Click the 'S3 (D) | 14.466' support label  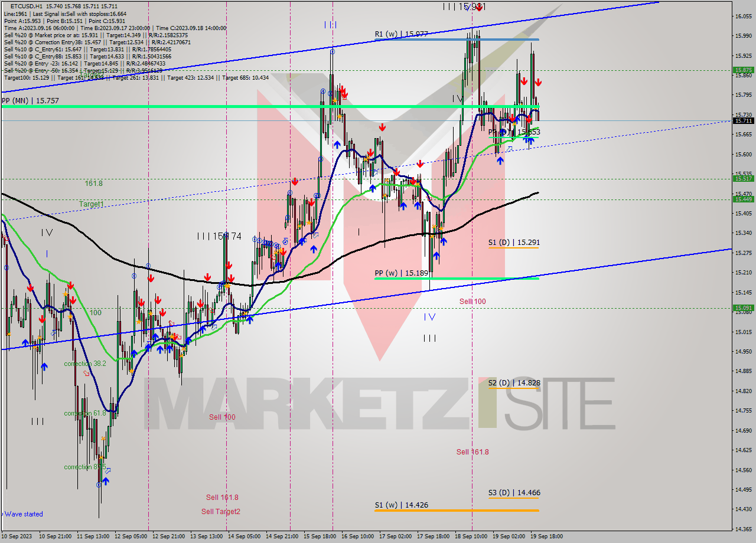tap(514, 493)
